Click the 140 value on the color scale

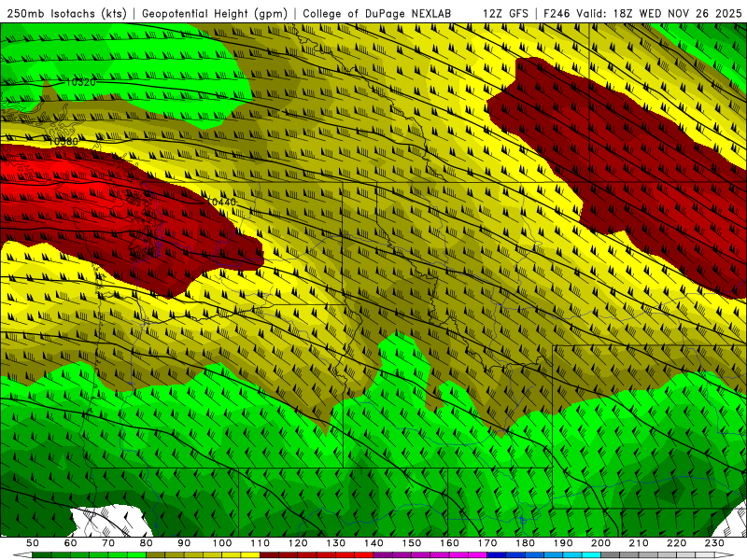(373, 543)
